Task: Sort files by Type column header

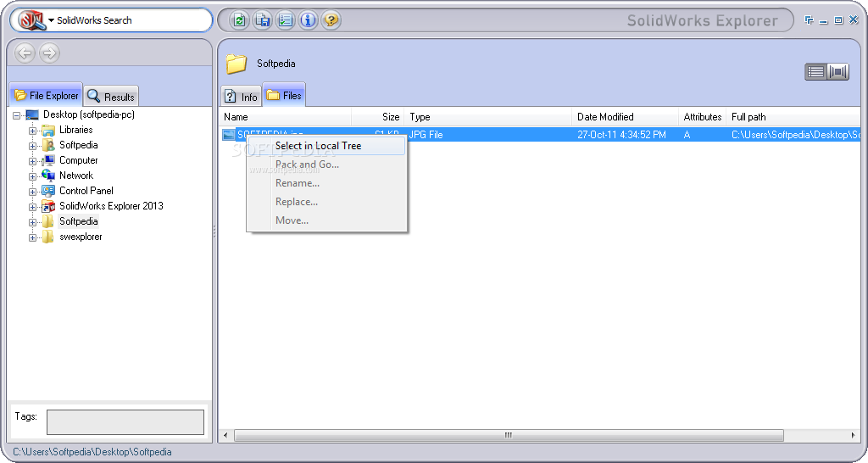Action: click(x=487, y=117)
